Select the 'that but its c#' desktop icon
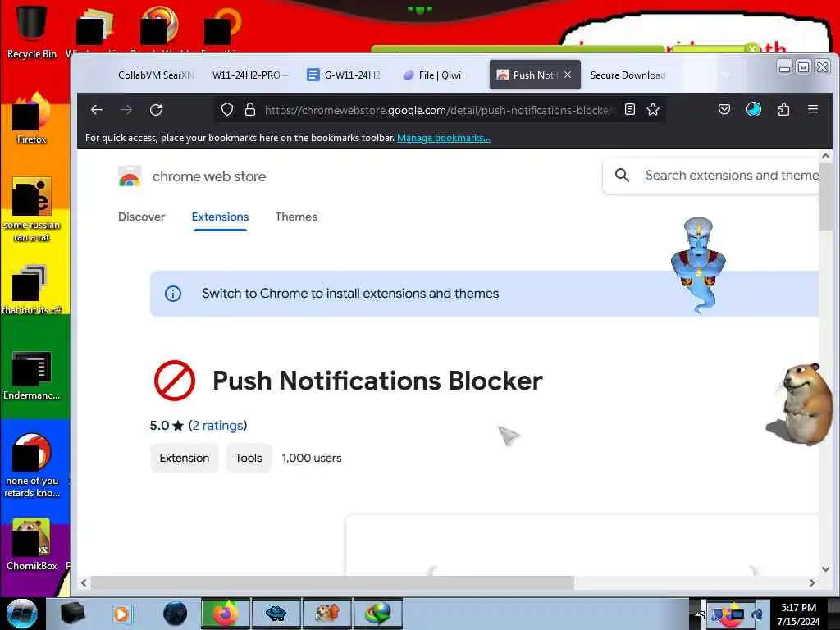The width and height of the screenshot is (840, 630). [x=31, y=290]
